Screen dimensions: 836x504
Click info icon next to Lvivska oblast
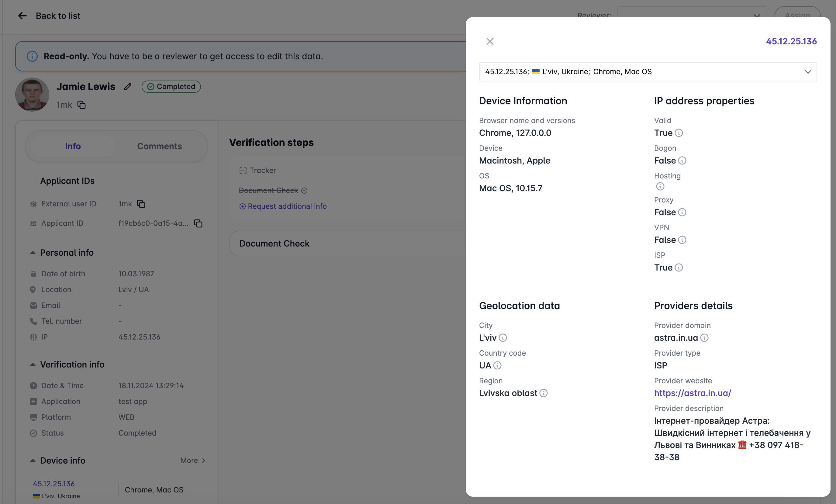544,393
